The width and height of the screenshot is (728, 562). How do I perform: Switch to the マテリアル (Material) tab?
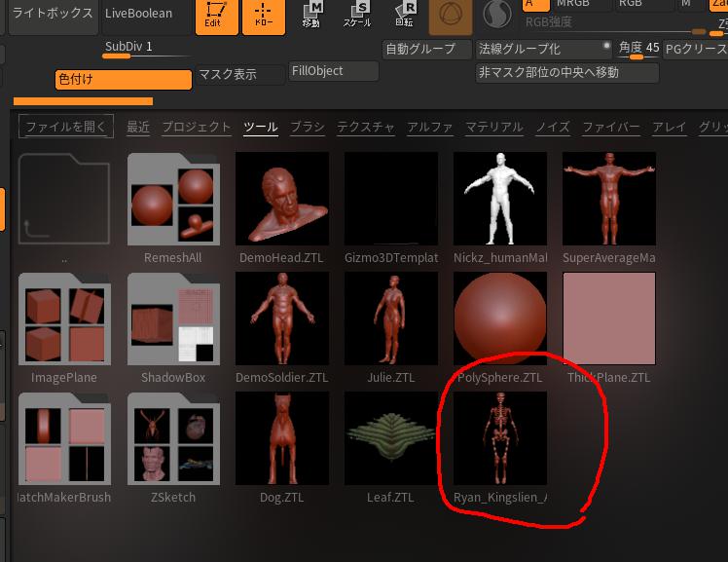tap(494, 127)
